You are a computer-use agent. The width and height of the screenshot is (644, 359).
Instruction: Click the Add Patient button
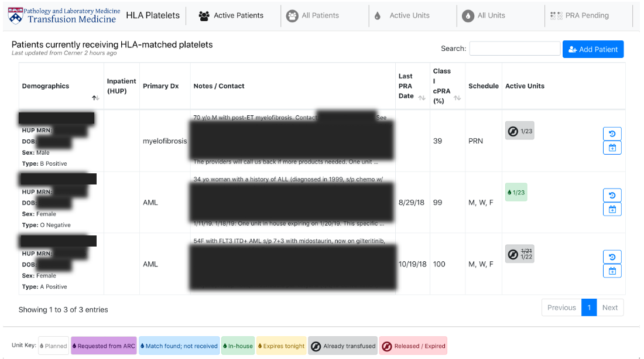pos(592,49)
